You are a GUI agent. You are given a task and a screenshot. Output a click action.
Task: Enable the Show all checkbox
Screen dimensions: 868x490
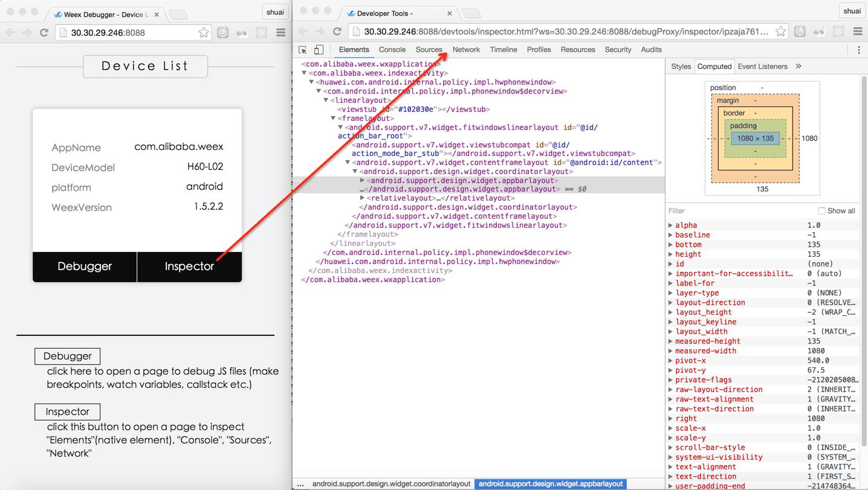tap(821, 211)
